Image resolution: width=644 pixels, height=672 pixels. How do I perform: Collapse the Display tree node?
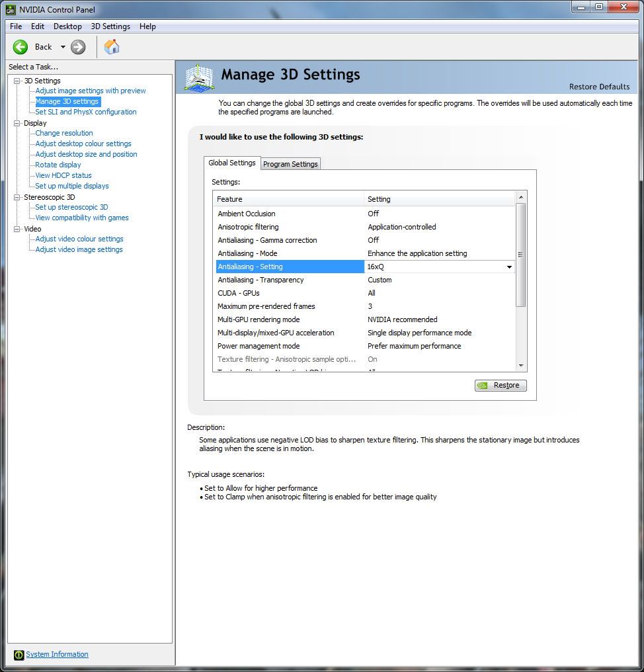click(x=17, y=123)
